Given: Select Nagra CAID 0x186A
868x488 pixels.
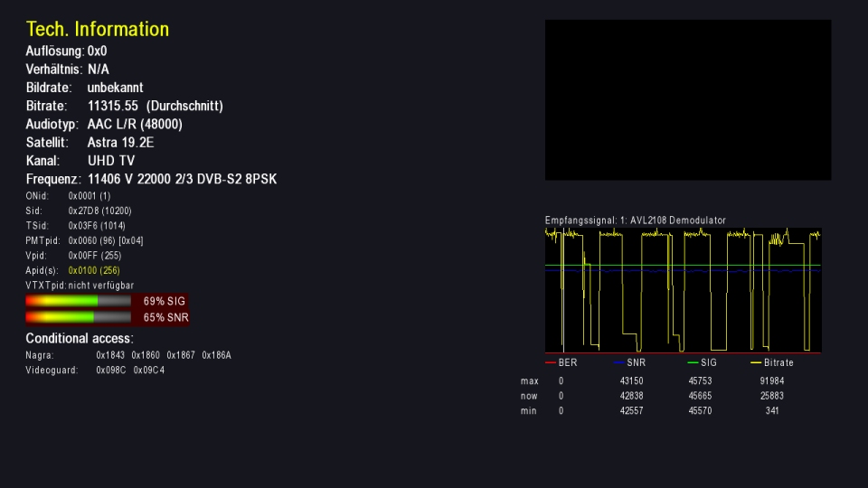Looking at the screenshot, I should coord(216,355).
